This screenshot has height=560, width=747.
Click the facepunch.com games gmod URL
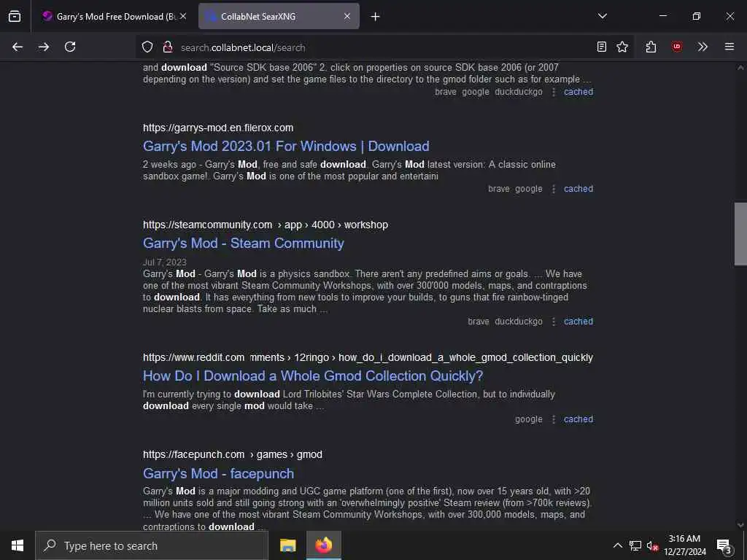tap(233, 455)
